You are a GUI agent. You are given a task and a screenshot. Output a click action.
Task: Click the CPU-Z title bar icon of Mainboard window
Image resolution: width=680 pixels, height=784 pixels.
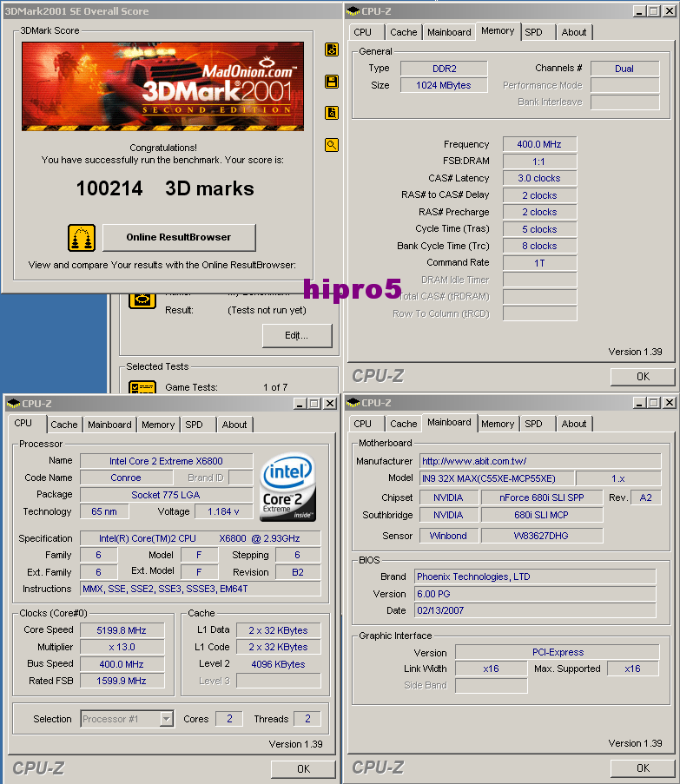point(353,403)
